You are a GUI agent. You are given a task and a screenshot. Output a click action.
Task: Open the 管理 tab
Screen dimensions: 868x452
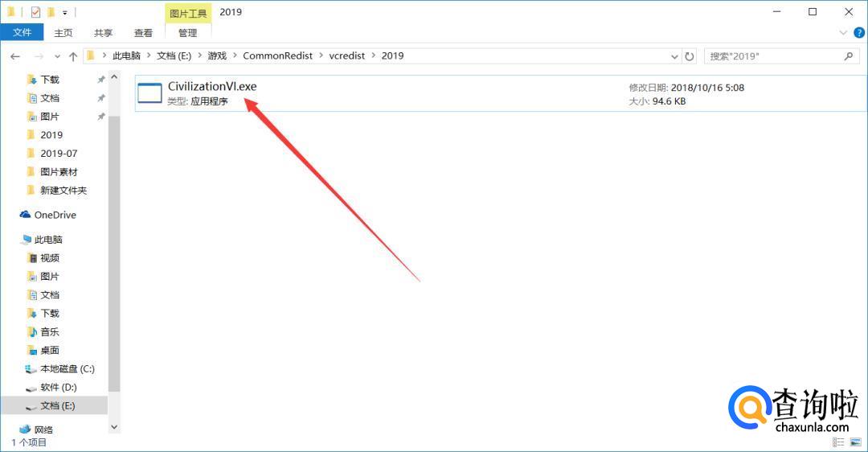tap(187, 33)
